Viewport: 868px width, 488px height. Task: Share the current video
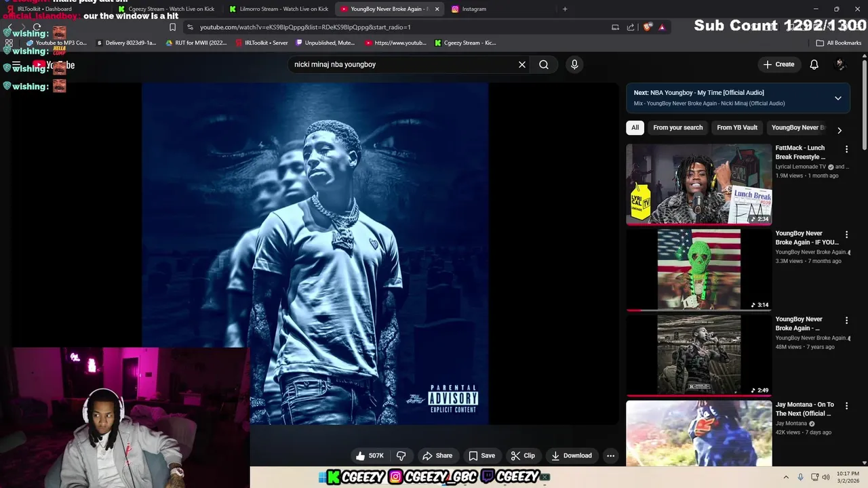click(437, 455)
